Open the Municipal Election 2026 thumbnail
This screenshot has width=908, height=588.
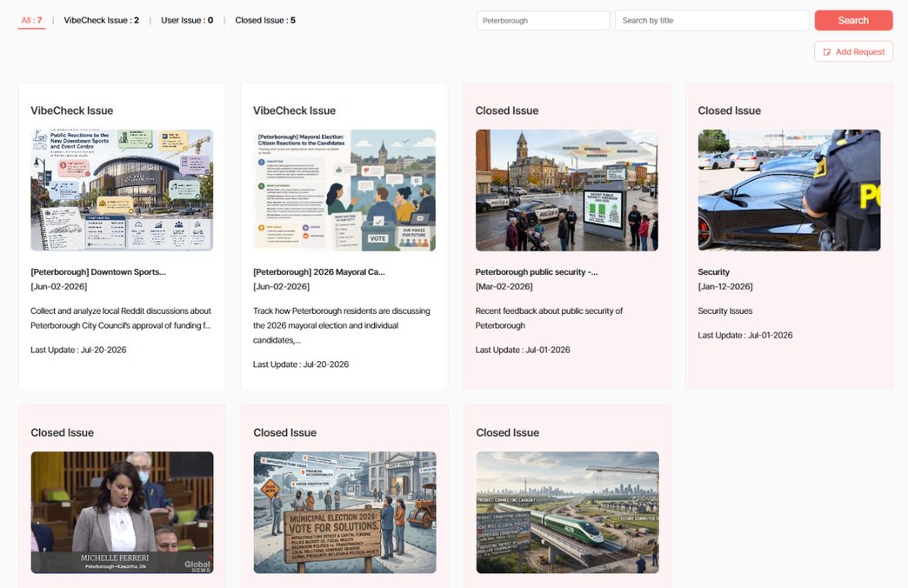point(344,512)
